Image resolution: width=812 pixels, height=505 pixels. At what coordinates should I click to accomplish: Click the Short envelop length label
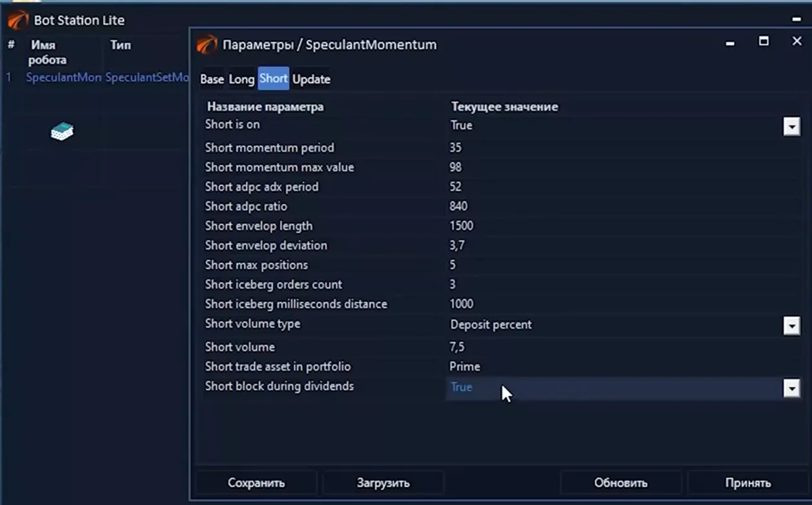[x=259, y=226]
